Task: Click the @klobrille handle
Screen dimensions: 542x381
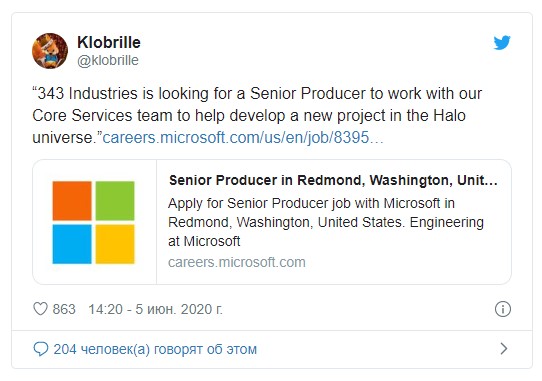Action: 108,60
